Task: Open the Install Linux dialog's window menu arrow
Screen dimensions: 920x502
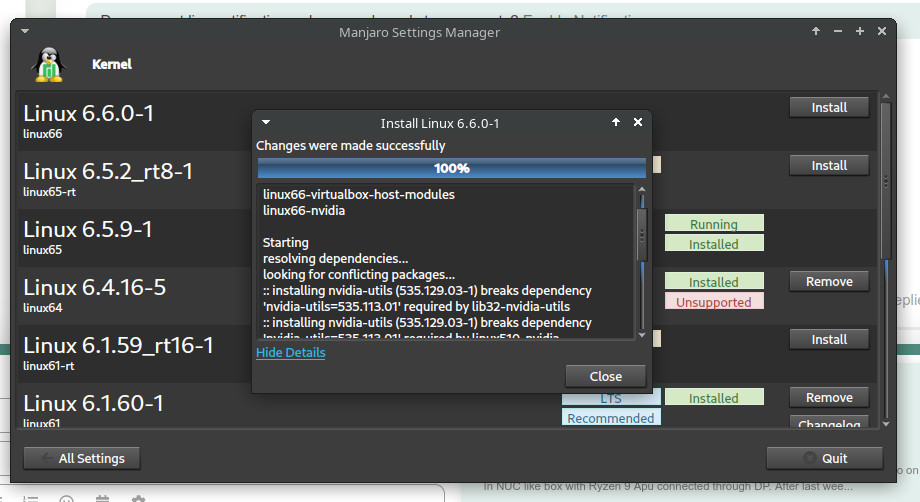Action: point(266,123)
